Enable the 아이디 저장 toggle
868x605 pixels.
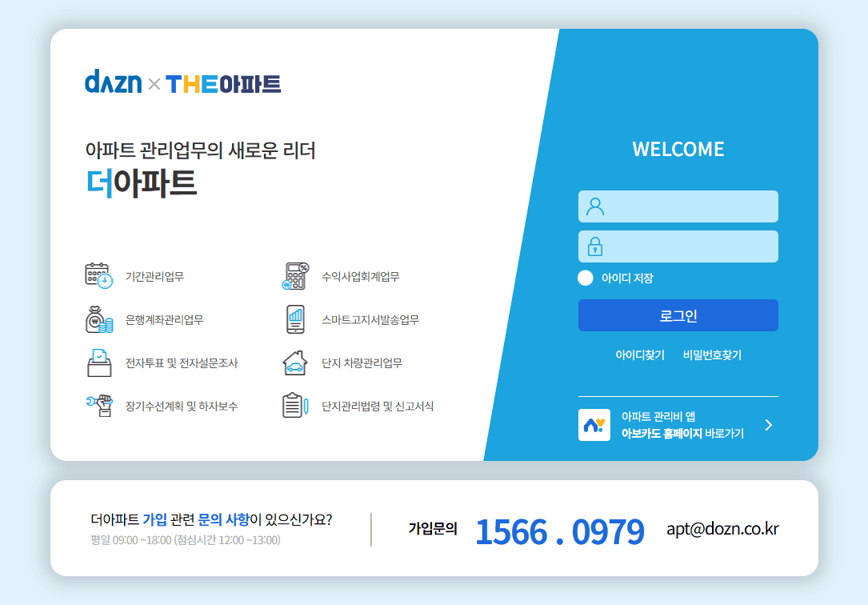click(x=585, y=277)
